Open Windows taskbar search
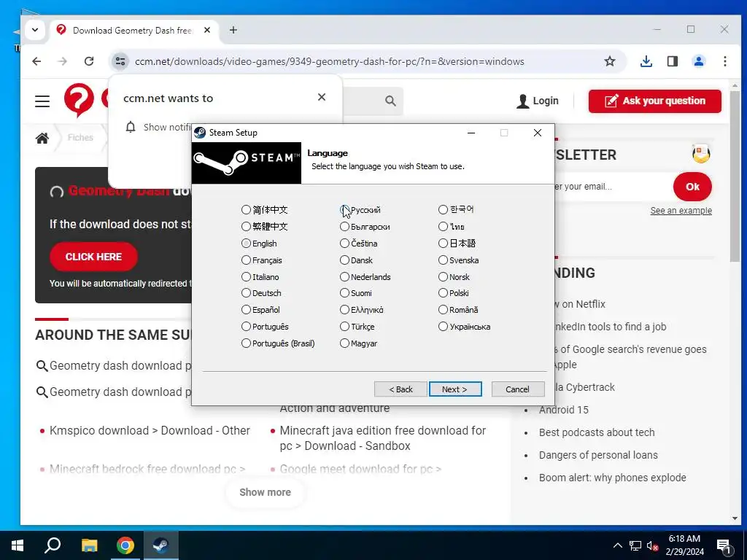 tap(53, 545)
